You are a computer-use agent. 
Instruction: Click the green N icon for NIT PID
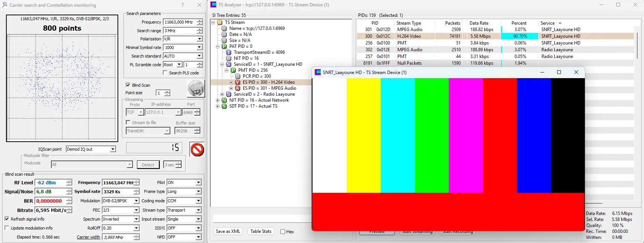pos(224,100)
